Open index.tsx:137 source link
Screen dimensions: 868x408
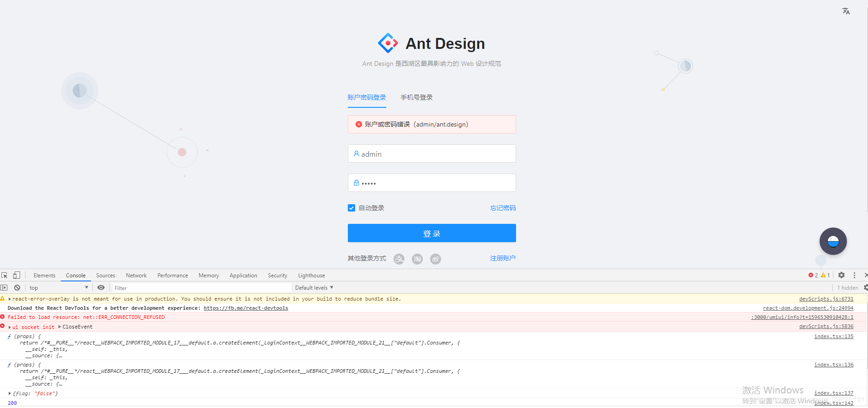(x=834, y=393)
